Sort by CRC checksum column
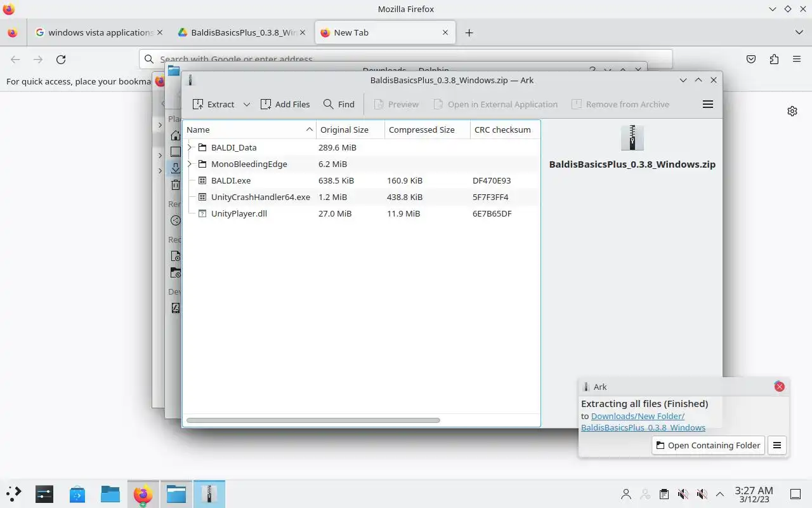812x508 pixels. pos(504,130)
